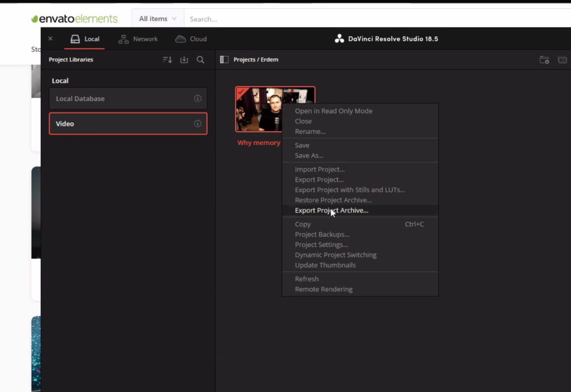Switch to the Network tab
The width and height of the screenshot is (571, 392).
[138, 39]
